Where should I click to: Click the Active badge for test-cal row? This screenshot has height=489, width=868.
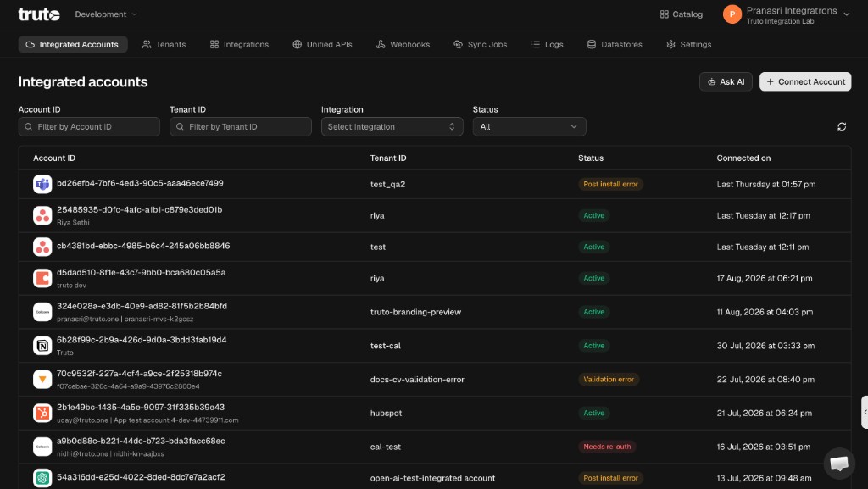click(x=594, y=346)
